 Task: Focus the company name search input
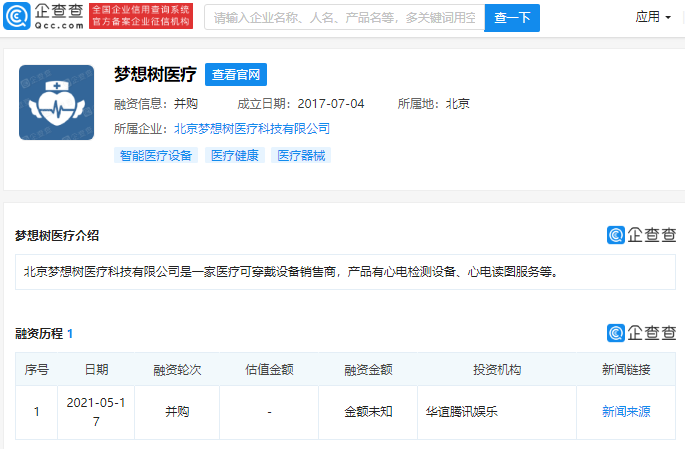(344, 18)
